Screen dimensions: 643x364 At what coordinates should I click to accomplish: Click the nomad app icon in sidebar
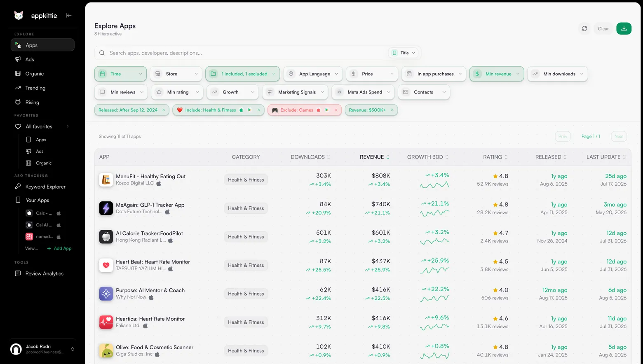coord(29,236)
